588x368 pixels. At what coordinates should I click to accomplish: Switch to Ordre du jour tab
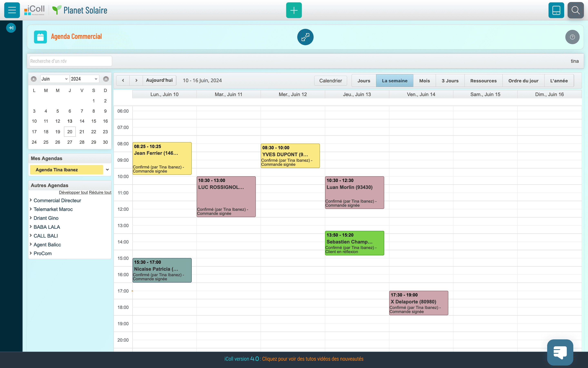pos(523,81)
